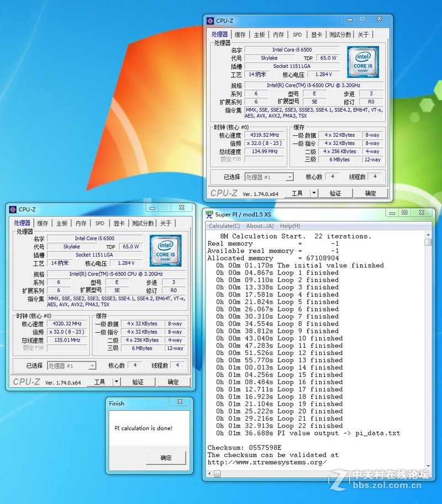Screen dimensions: 442x504
Task: Open the Calculate(C) menu in Super PI
Action: (224, 226)
